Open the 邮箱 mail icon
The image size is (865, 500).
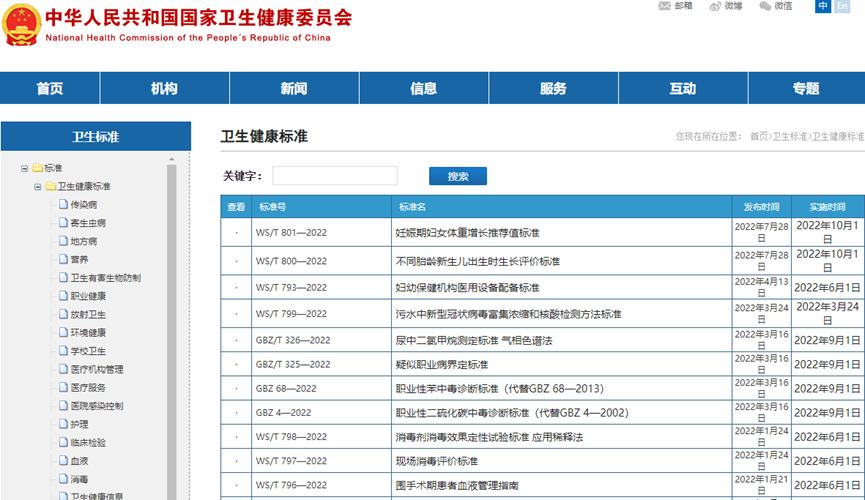(x=664, y=6)
